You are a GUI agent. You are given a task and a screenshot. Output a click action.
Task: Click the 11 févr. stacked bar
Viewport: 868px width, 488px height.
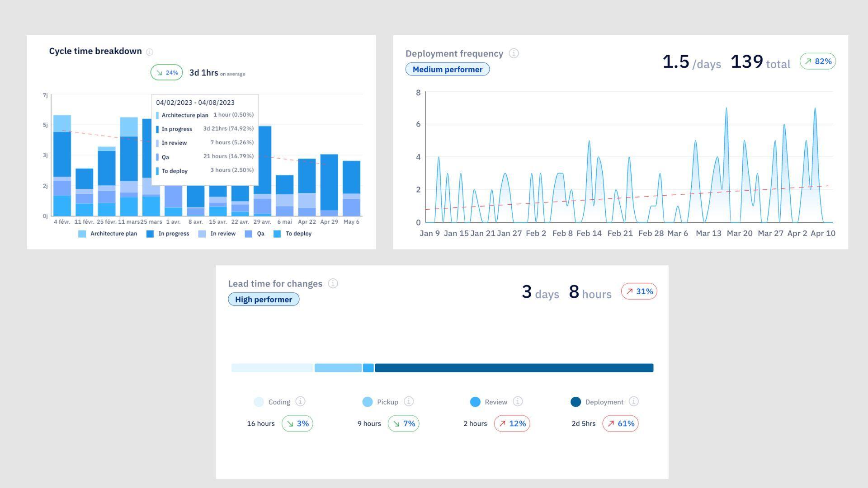pos(85,192)
